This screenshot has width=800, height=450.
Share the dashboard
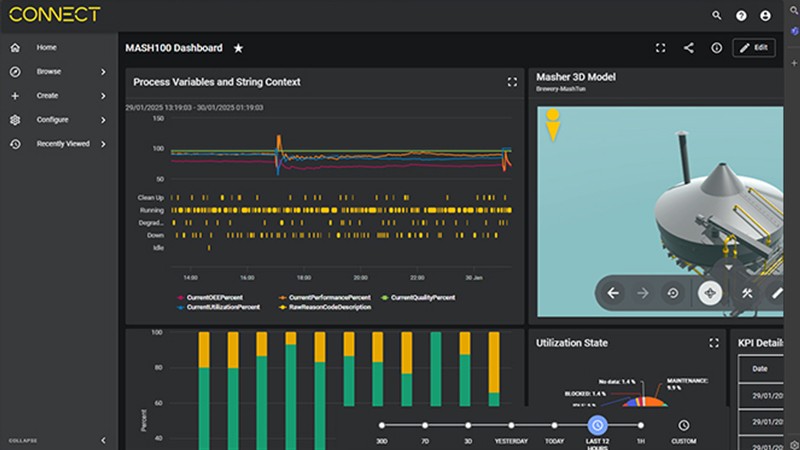(688, 48)
